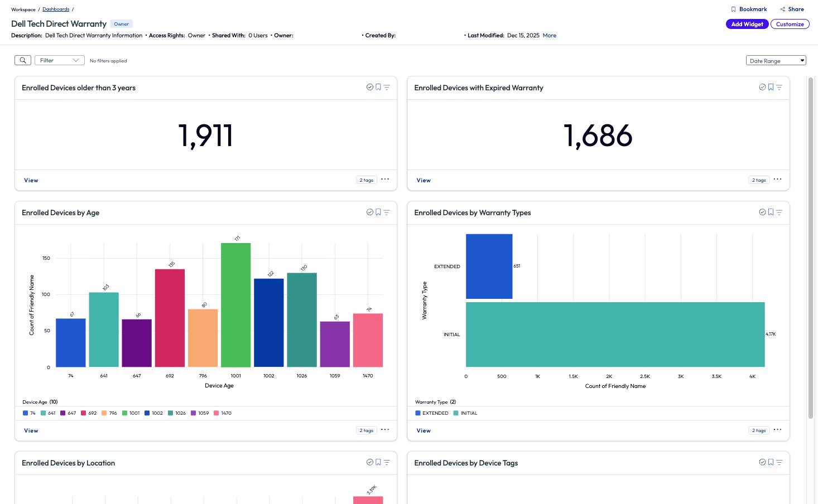Bookmark the Enrolled Devices by Age widget
This screenshot has width=818, height=504.
tap(378, 212)
